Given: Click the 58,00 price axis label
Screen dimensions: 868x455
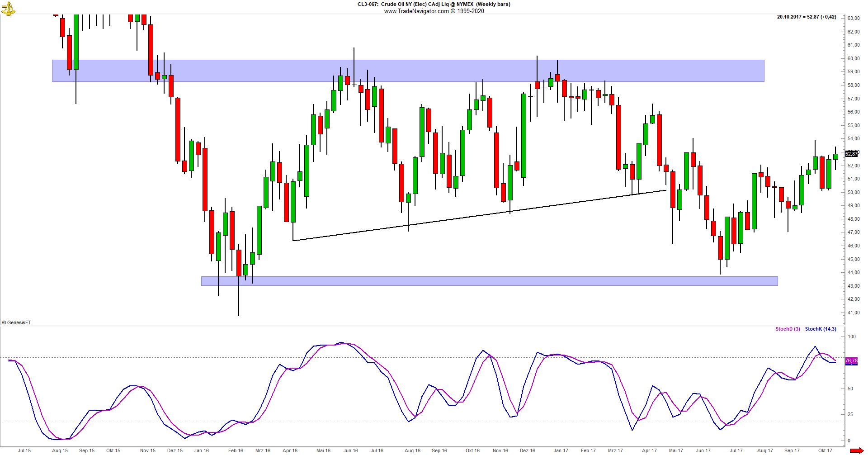Looking at the screenshot, I should click(854, 85).
